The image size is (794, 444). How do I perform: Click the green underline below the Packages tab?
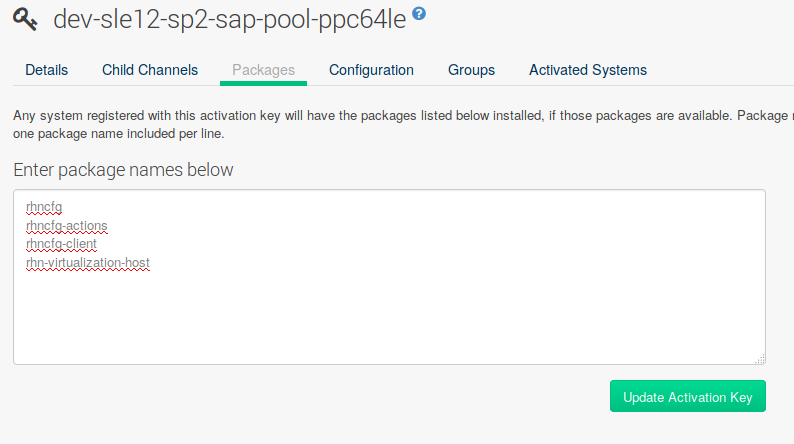(x=263, y=85)
